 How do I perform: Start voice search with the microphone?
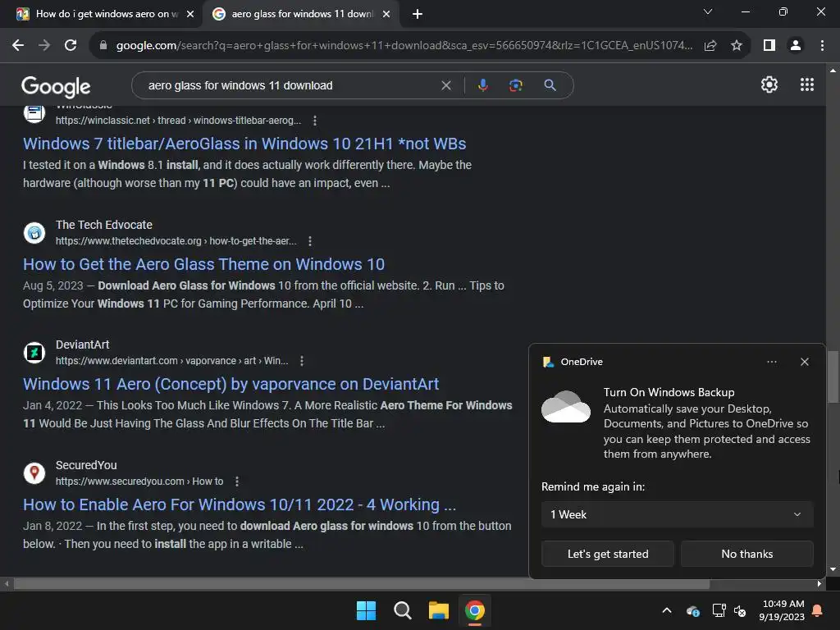tap(482, 85)
